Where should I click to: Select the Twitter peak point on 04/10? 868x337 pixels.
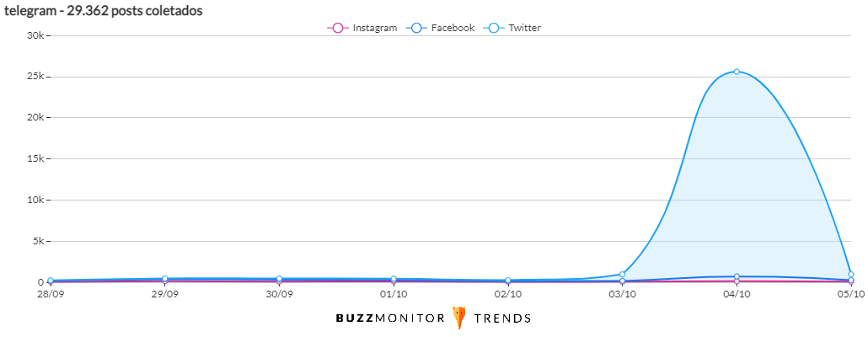pyautogui.click(x=737, y=72)
